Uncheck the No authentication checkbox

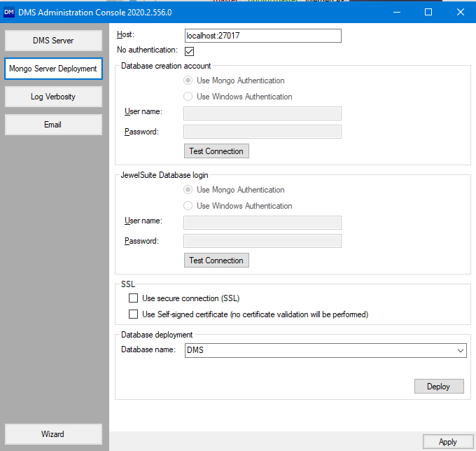[189, 51]
